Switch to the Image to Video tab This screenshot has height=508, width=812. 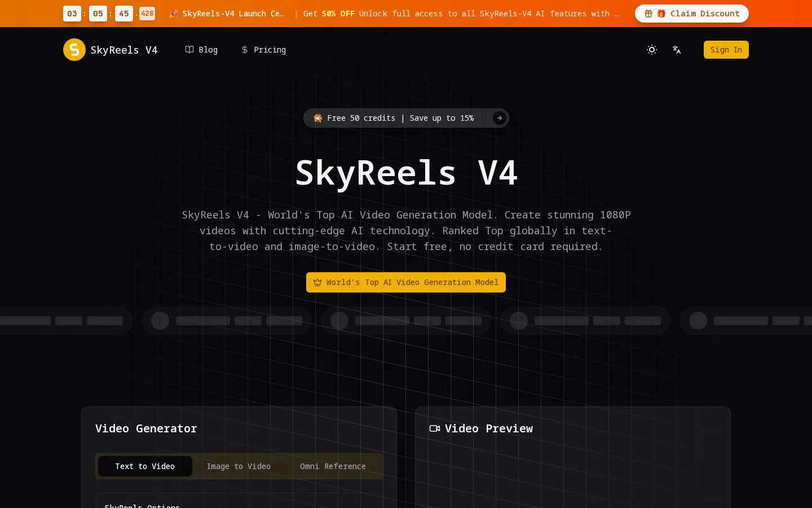coord(239,466)
